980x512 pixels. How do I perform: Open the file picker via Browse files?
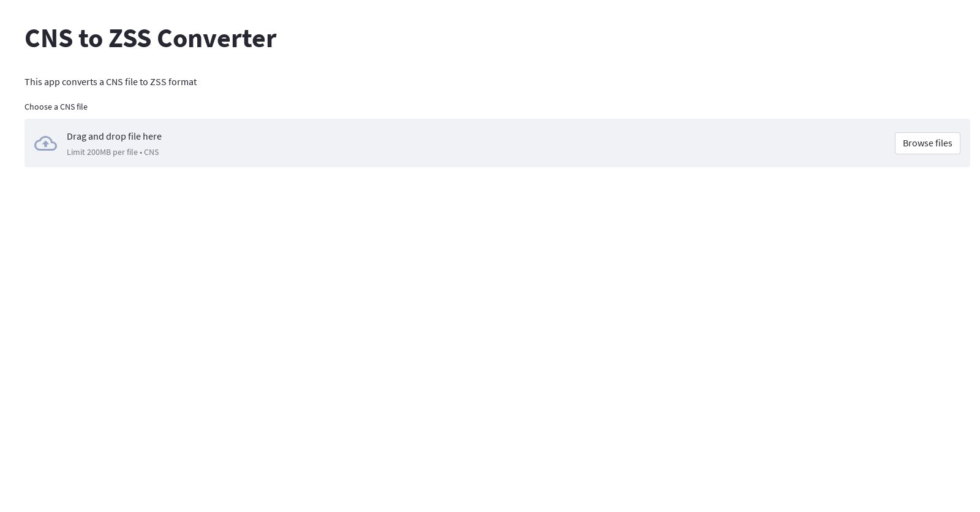point(927,143)
